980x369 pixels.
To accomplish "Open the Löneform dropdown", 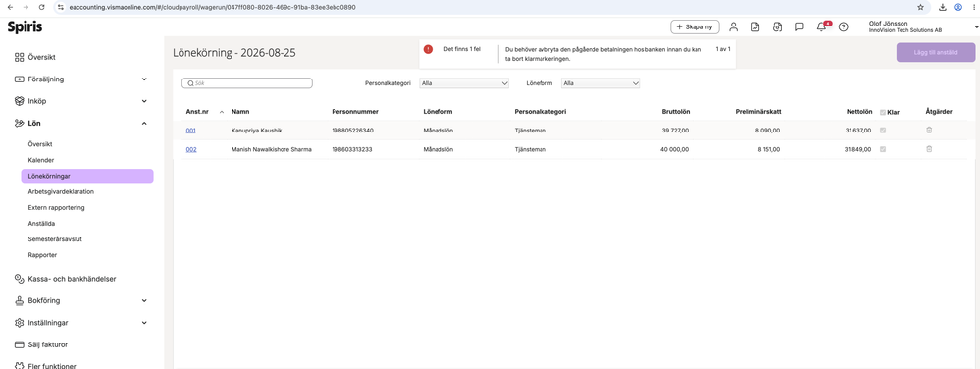I will (600, 82).
